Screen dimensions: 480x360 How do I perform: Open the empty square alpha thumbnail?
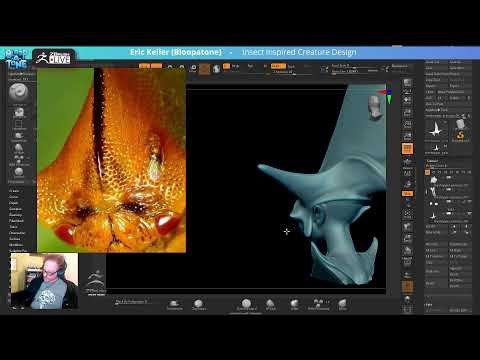click(x=18, y=125)
